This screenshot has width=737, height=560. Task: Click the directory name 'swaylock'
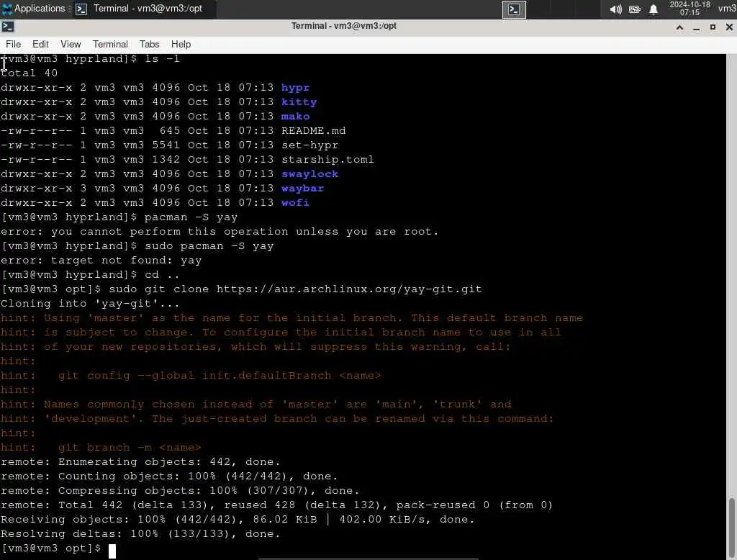click(309, 174)
